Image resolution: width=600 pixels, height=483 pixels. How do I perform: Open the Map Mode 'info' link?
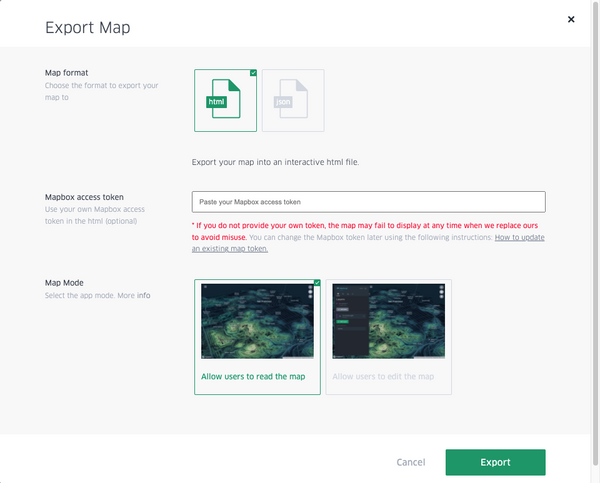tap(144, 296)
